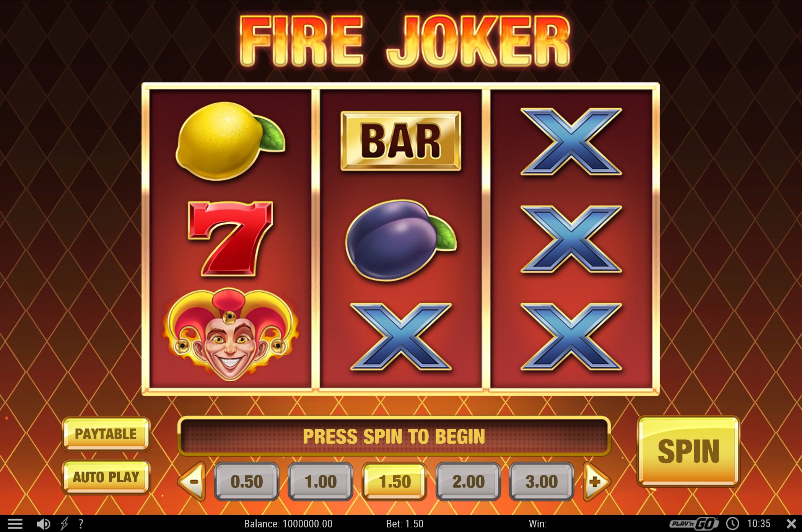Select the highlighted 1.50 bet amount

tap(394, 482)
